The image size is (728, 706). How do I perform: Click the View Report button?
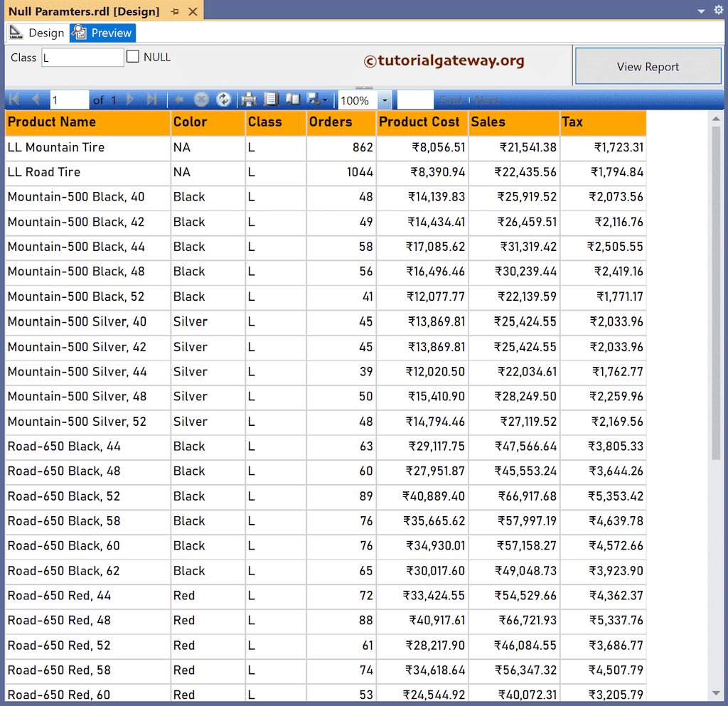(x=647, y=65)
